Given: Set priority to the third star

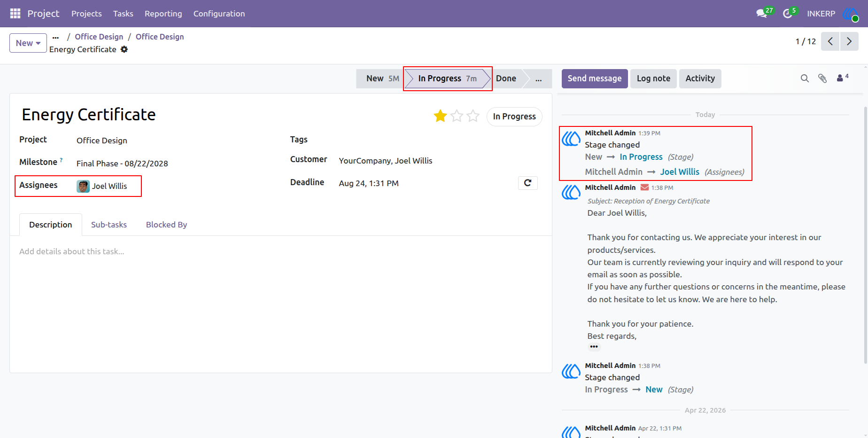Looking at the screenshot, I should pos(473,116).
